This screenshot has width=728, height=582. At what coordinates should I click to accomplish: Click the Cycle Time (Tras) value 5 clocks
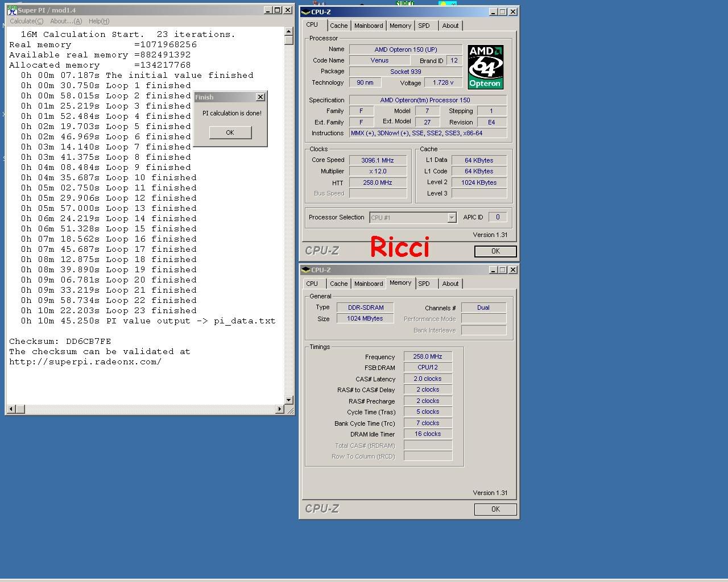click(x=428, y=411)
